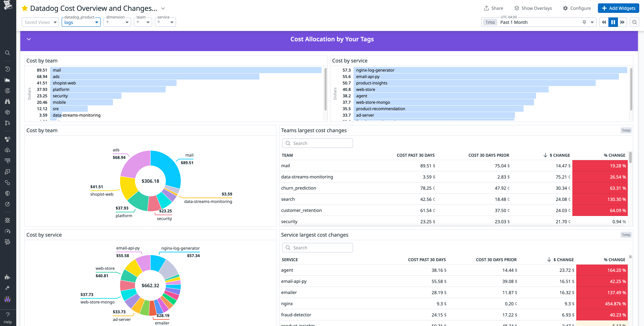Screen dimensions: 644x326
Task: Open the Watchdog binoculars icon
Action: [7, 102]
